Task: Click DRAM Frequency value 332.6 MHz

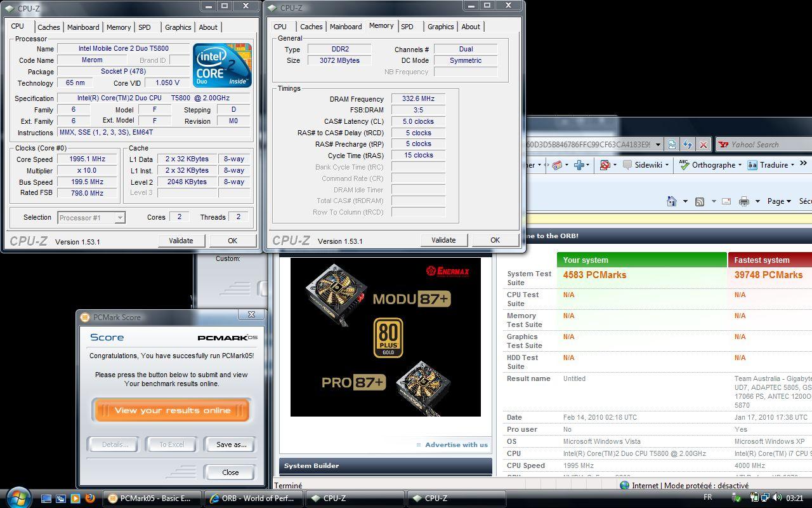Action: click(x=418, y=99)
